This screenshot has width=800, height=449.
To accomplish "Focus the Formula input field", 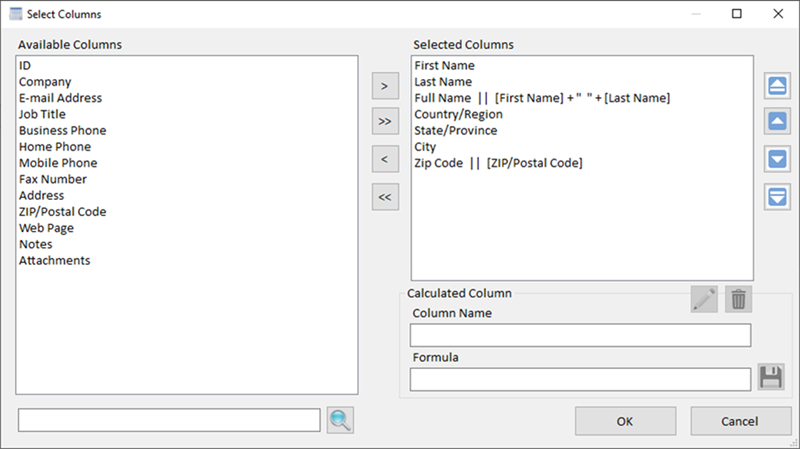I will (x=581, y=380).
